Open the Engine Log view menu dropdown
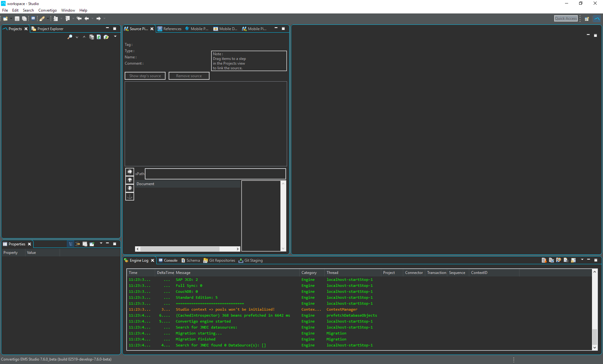 [x=582, y=260]
